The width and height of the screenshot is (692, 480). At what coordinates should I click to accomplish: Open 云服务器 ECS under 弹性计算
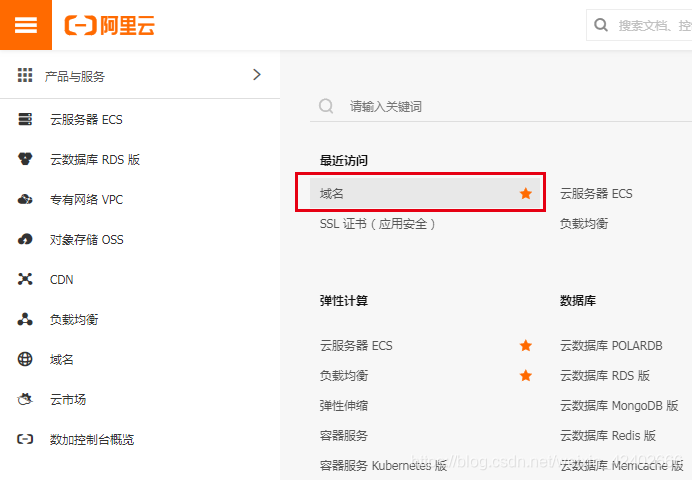[x=356, y=345]
